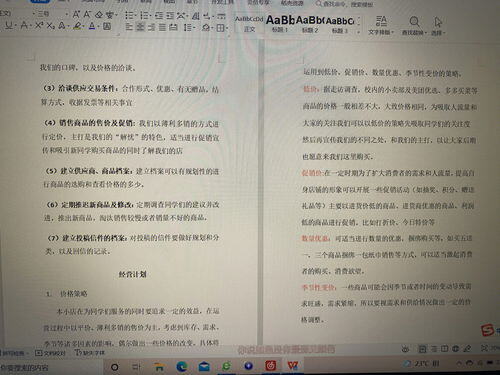Screen dimensions: 500x375
Task: Switch to reading layout view icon
Action: tap(445, 349)
